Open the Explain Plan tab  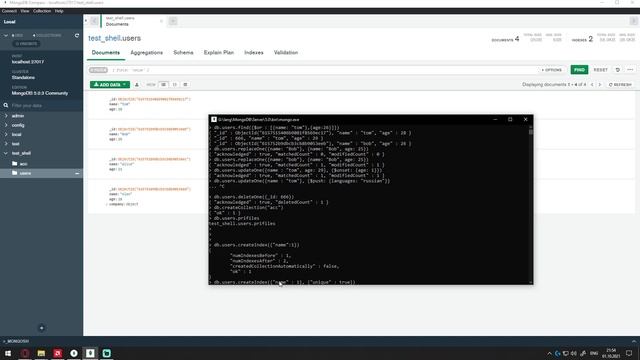tap(219, 53)
